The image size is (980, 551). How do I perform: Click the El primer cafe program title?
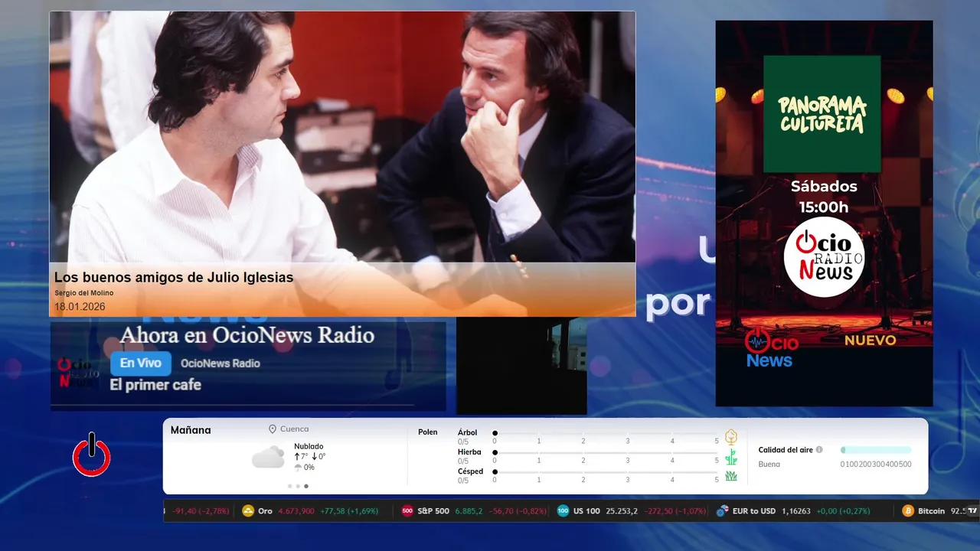155,385
